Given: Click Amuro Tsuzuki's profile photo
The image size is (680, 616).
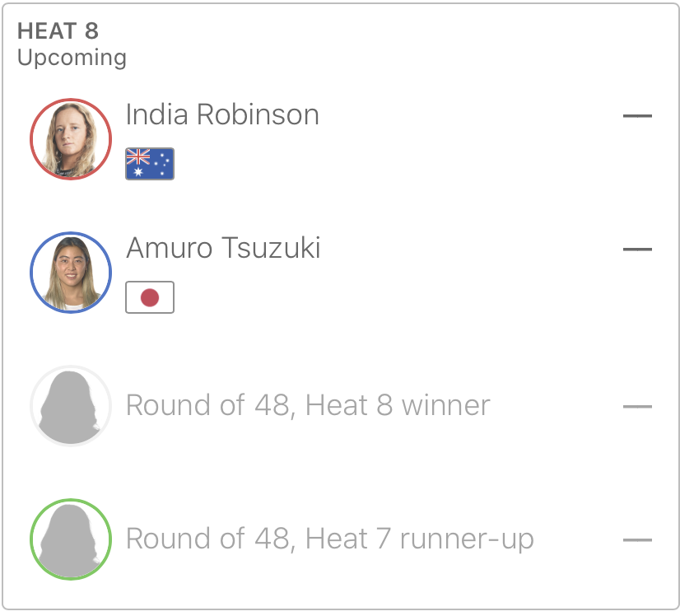Looking at the screenshot, I should pos(70,273).
